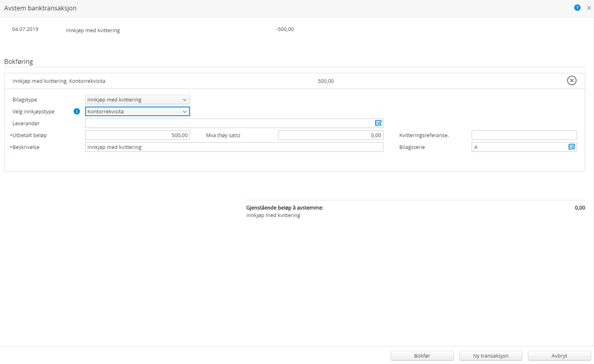Image resolution: width=594 pixels, height=364 pixels.
Task: Edit the Utbetalt beløp amount field
Action: click(137, 135)
